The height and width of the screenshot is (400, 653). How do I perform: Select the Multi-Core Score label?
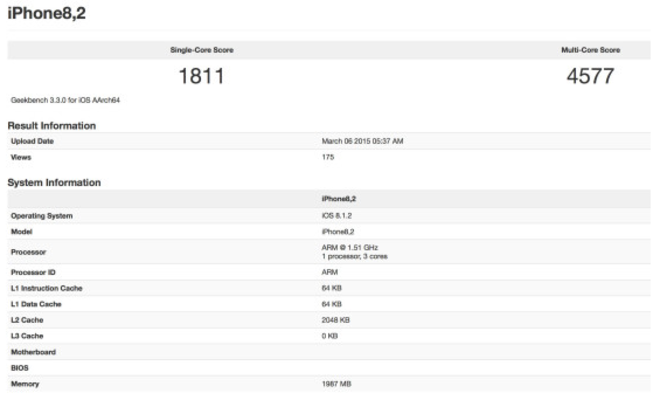point(591,50)
